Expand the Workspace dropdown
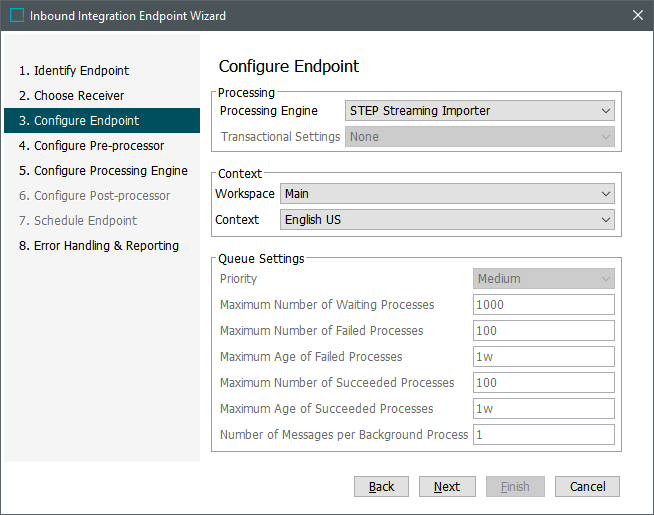Image resolution: width=654 pixels, height=515 pixels. point(447,194)
